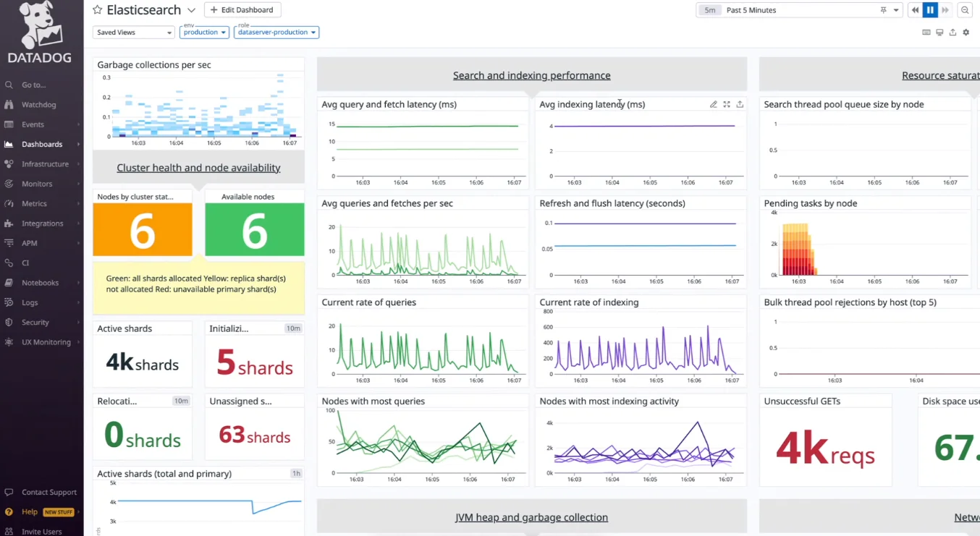Click the Edit Dashboard button
980x536 pixels.
(x=242, y=10)
